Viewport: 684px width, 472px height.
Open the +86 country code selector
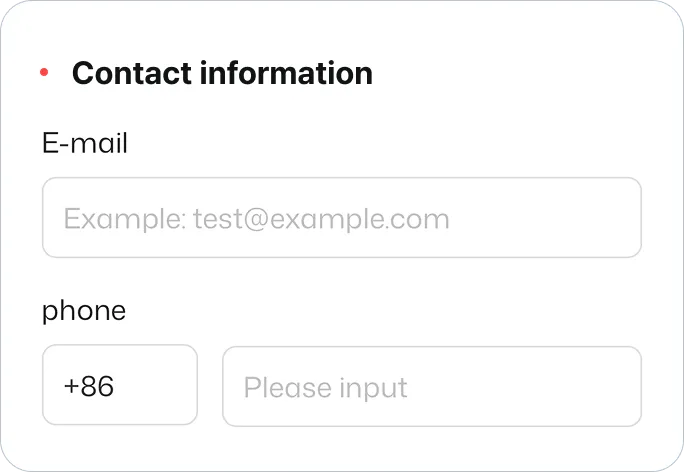(119, 386)
